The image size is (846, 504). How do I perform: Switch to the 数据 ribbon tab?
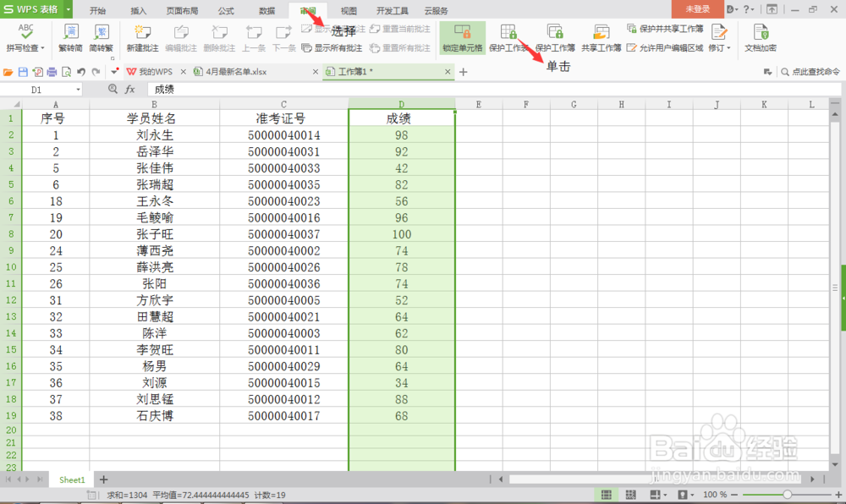(266, 10)
